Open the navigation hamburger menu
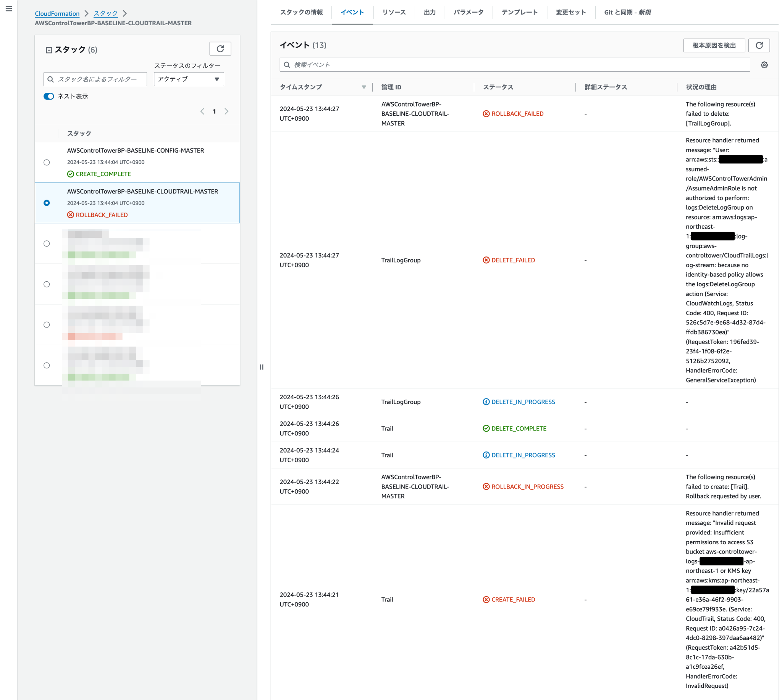Screen dimensions: 782x700 pos(9,8)
